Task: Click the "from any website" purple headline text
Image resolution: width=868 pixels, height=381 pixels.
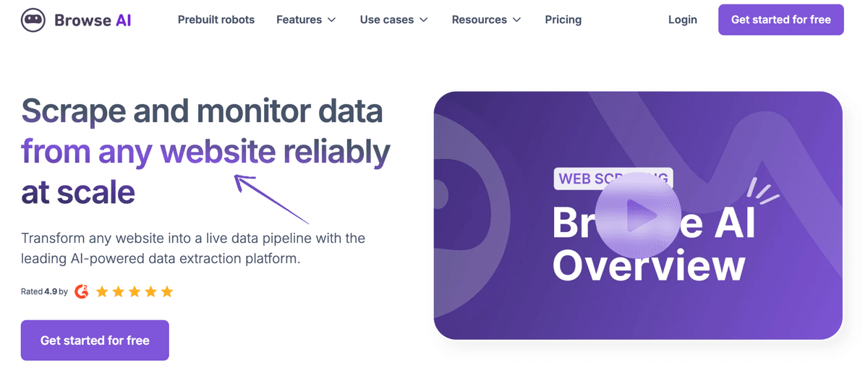Action: tap(148, 152)
